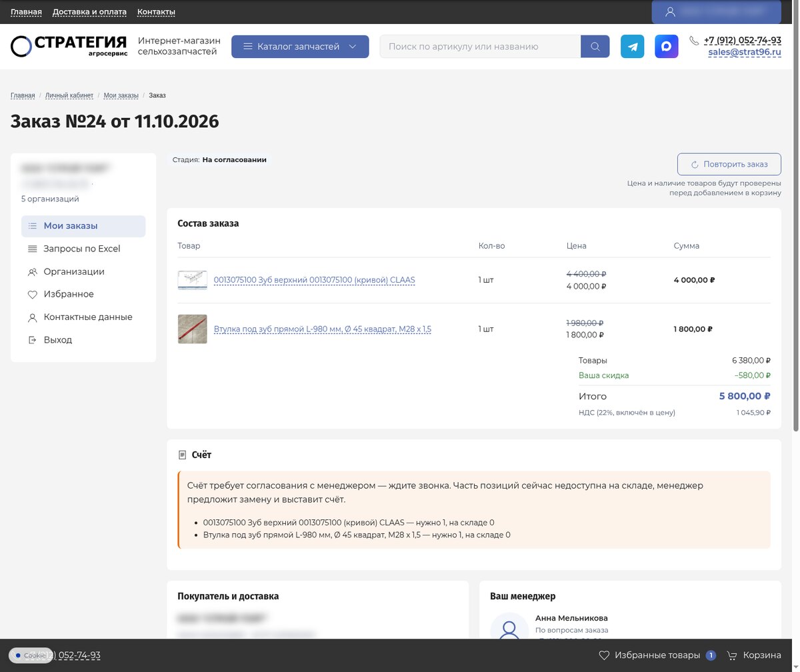This screenshot has width=800, height=672.
Task: Open Мои заказы in sidebar
Action: 83,226
